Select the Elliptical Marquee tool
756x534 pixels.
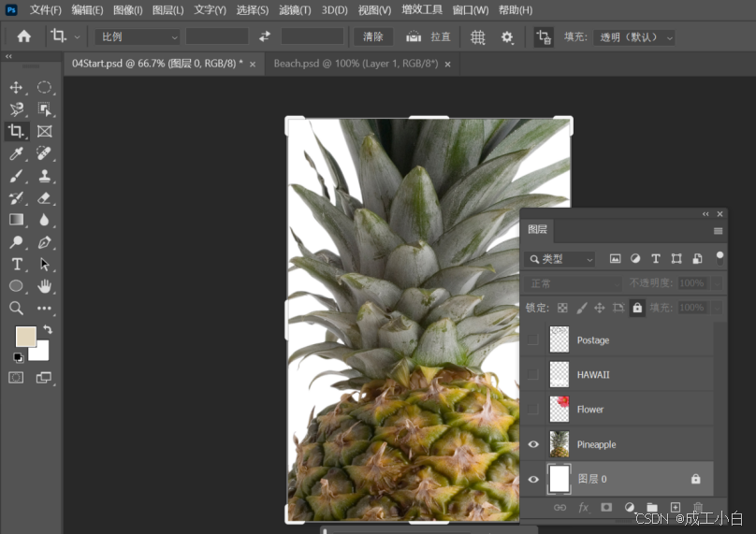click(44, 87)
